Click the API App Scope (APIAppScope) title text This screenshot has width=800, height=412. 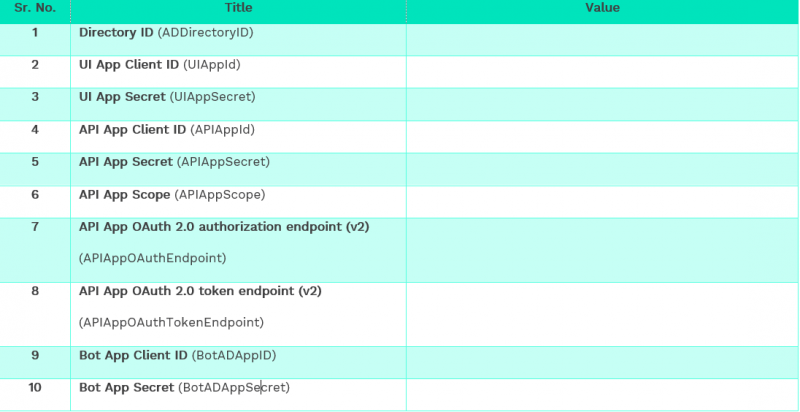(x=172, y=195)
